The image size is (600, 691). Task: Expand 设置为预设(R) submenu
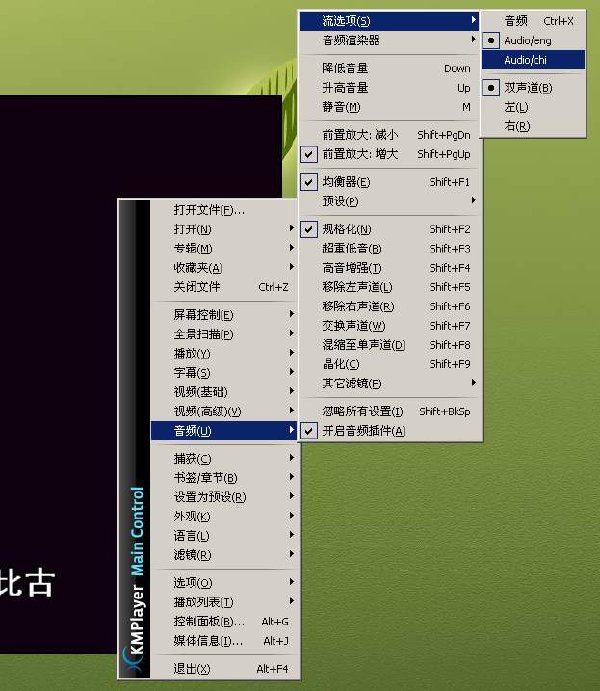pos(225,497)
